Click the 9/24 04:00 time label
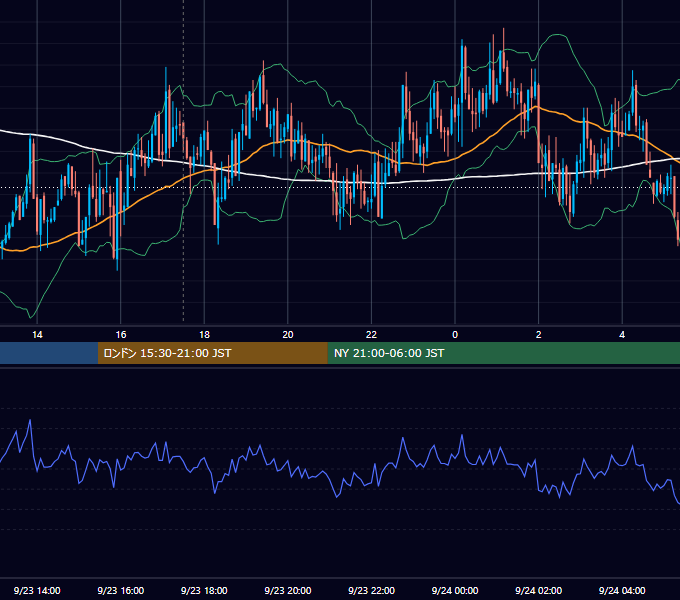Viewport: 680px width, 600px height. click(x=622, y=590)
